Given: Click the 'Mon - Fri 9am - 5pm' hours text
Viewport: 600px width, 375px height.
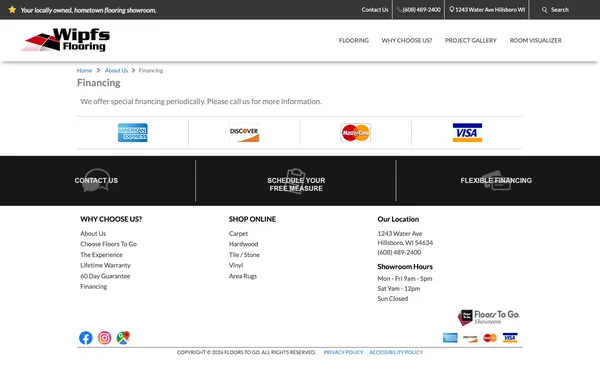Looking at the screenshot, I should coord(405,279).
